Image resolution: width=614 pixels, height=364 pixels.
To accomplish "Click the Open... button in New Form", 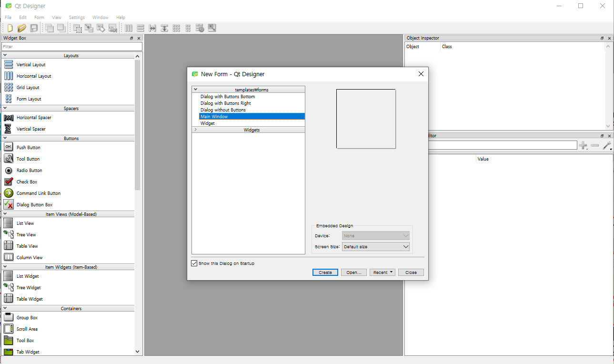I will (354, 273).
